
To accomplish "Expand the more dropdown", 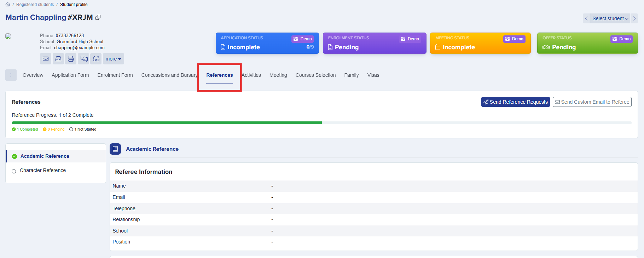I will coord(114,59).
